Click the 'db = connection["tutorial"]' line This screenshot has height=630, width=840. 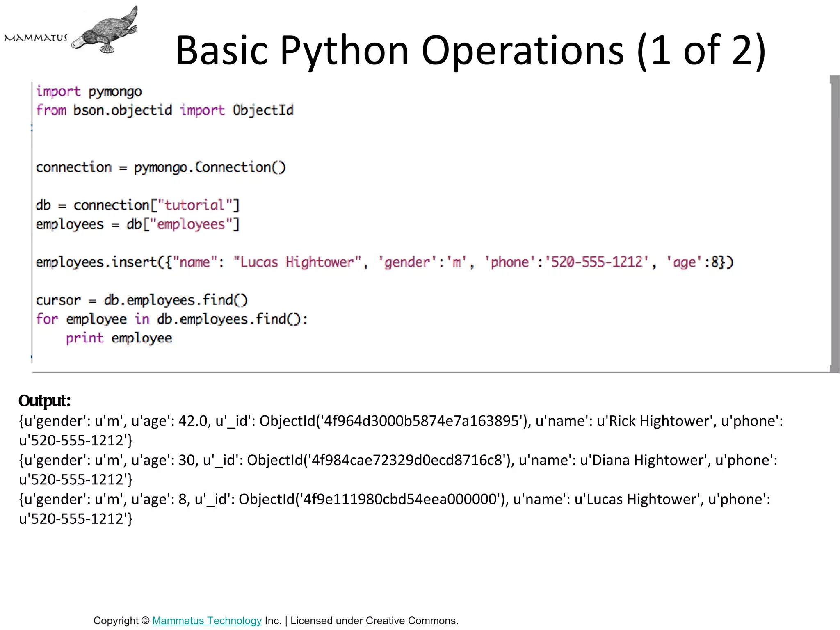137,205
